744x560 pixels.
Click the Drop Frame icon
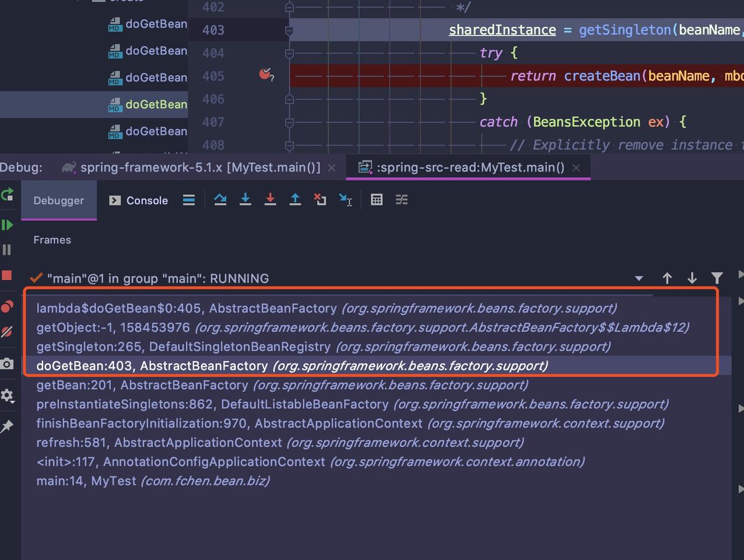320,199
